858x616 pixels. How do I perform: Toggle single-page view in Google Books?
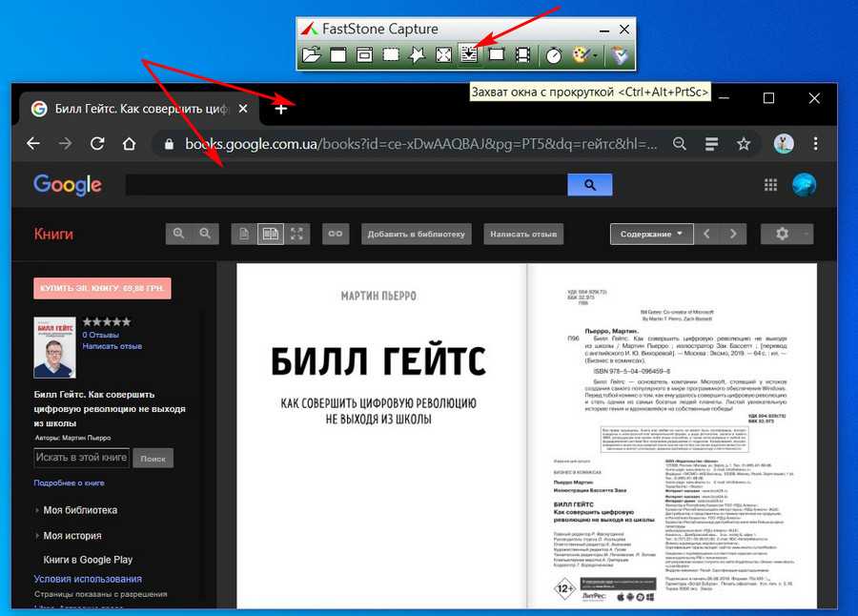pyautogui.click(x=244, y=234)
